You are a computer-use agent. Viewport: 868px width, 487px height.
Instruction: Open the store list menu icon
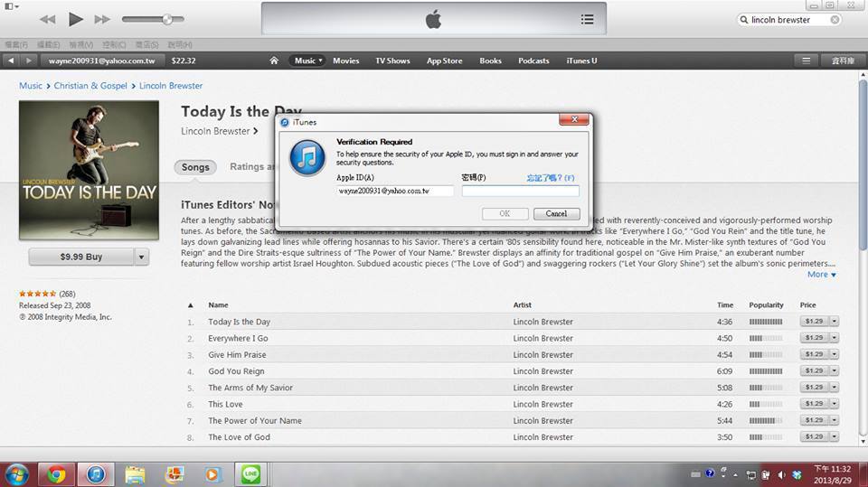(807, 61)
